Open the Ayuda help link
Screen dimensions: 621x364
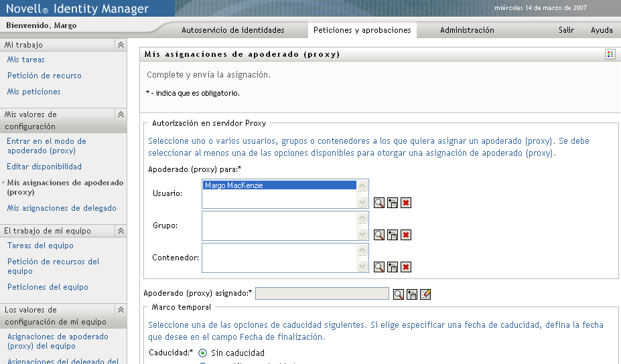tap(602, 30)
